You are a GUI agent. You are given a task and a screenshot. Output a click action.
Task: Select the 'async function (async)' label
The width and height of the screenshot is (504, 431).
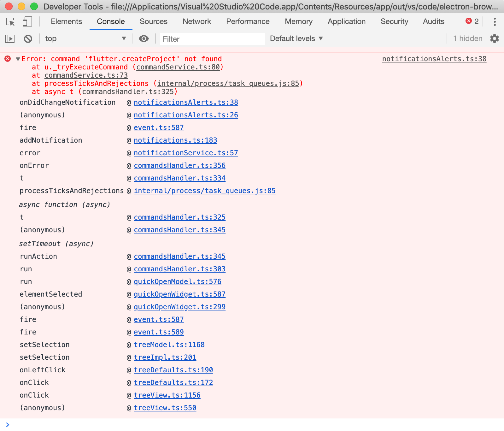pos(65,204)
